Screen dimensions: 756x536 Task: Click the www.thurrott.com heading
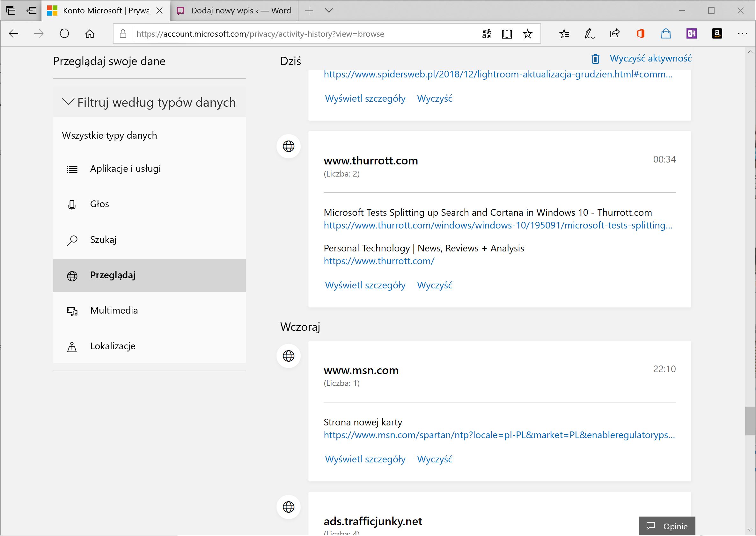point(371,161)
